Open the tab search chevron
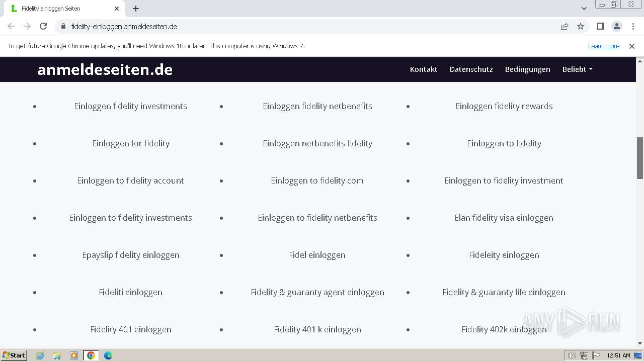Screen dimensions: 644x362 [584, 9]
